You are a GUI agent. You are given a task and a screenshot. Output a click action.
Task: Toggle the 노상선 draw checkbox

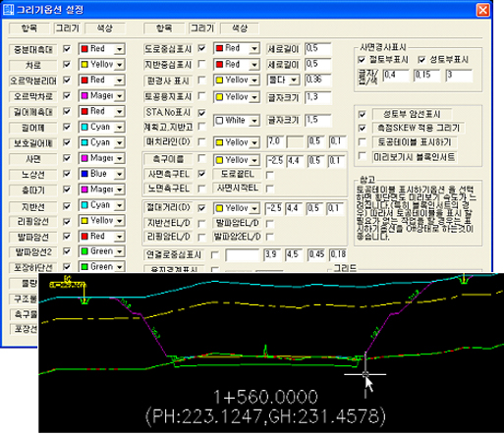click(67, 174)
